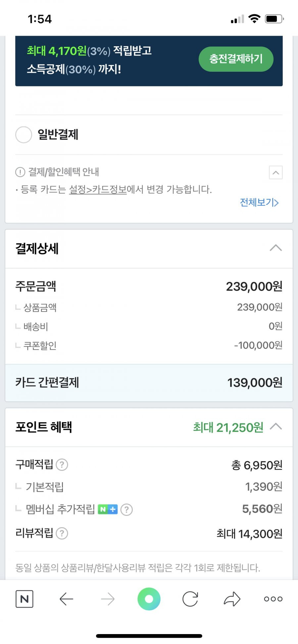The height and width of the screenshot is (644, 298).
Task: Tap help icon next to 멤버십 추가적립
Action: point(126,510)
